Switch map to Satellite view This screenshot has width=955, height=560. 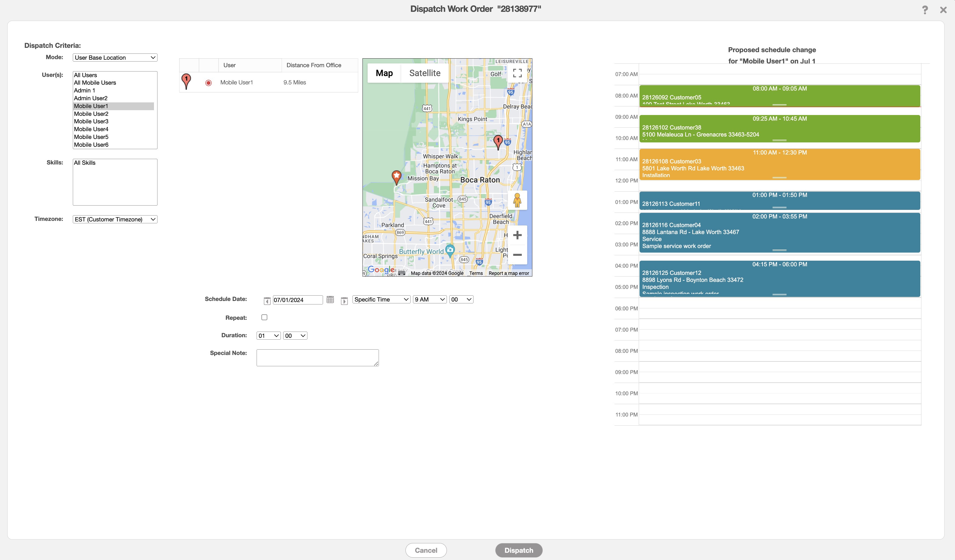tap(425, 73)
